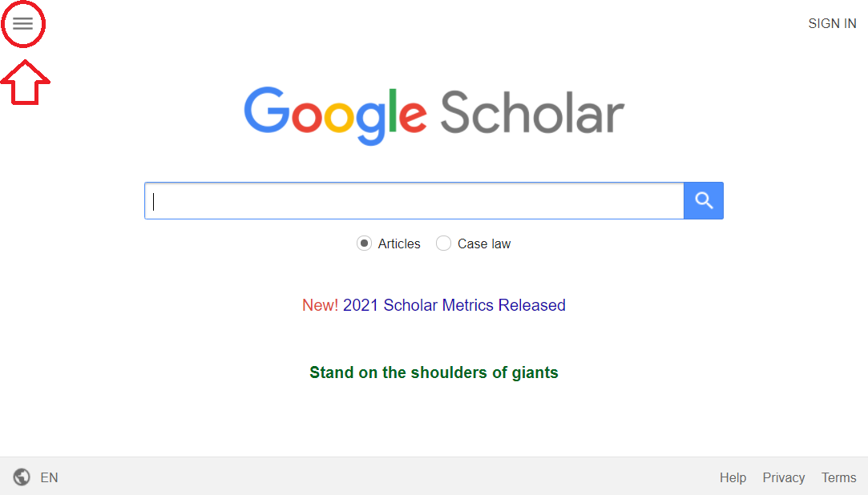
Task: Click the Stand on the shoulders of giants tagline
Action: click(434, 372)
